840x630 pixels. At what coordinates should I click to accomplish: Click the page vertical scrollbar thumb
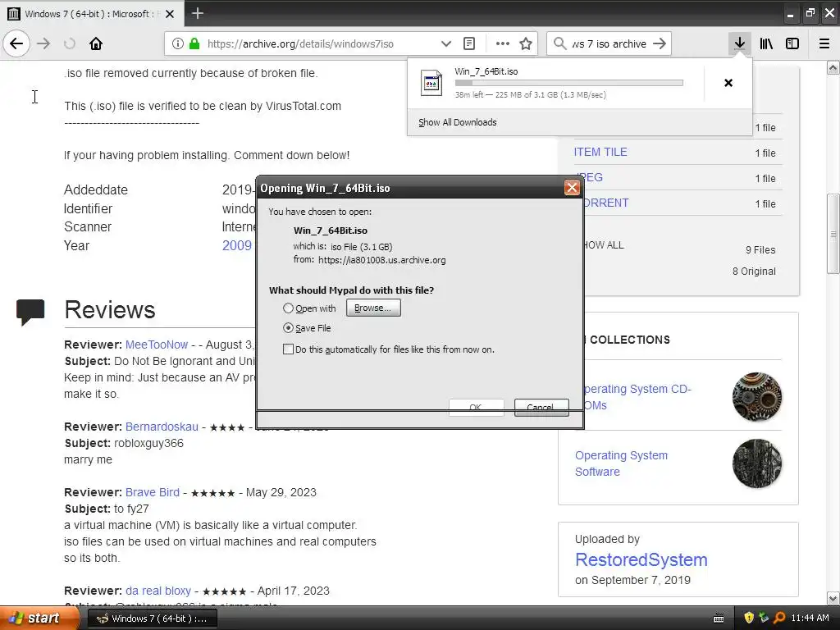click(833, 234)
